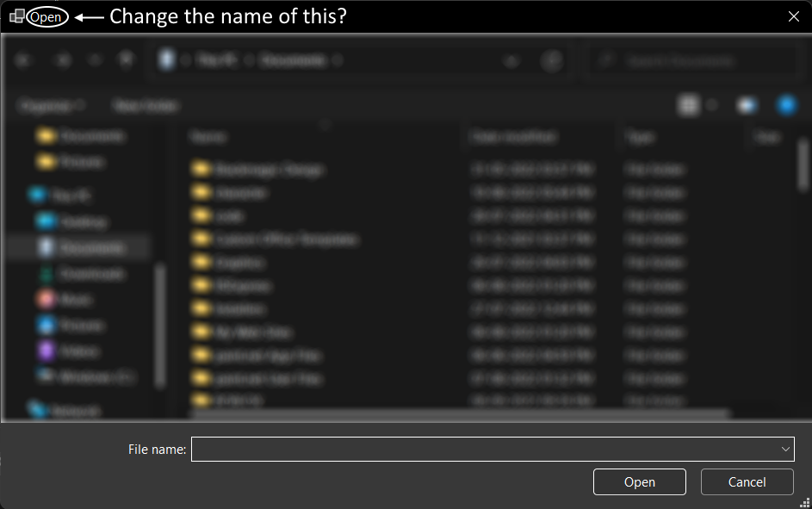Click the back navigation arrow
Viewport: 812px width, 509px height.
(23, 60)
